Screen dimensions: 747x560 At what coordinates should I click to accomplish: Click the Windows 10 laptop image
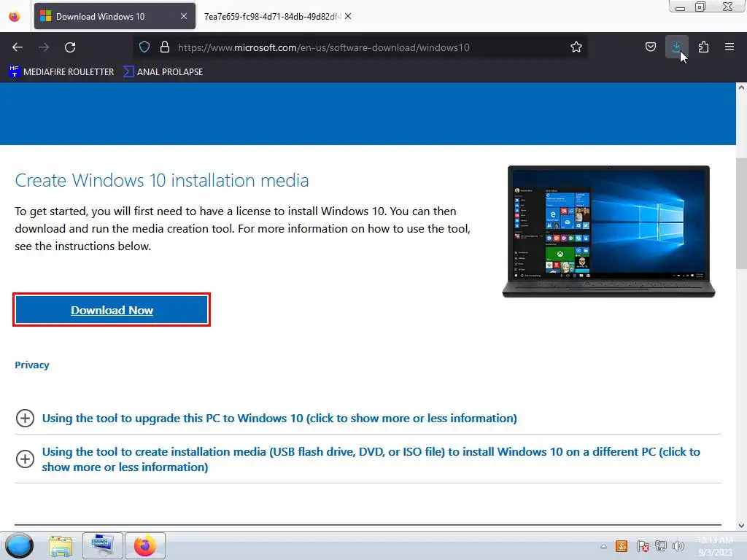(x=609, y=232)
